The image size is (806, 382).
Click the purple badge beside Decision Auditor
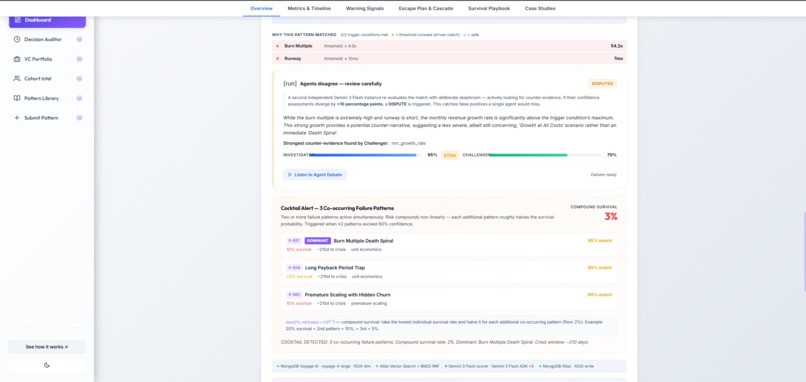[79, 40]
